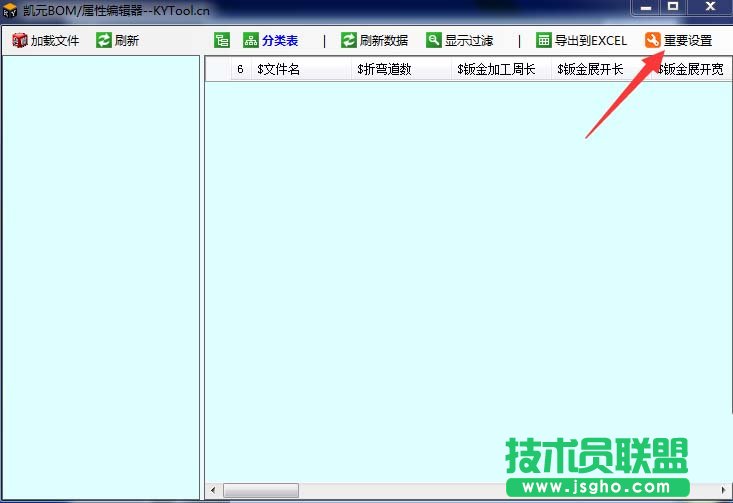733x503 pixels.
Task: Minimize the 凯元BOM window
Action: [646, 7]
